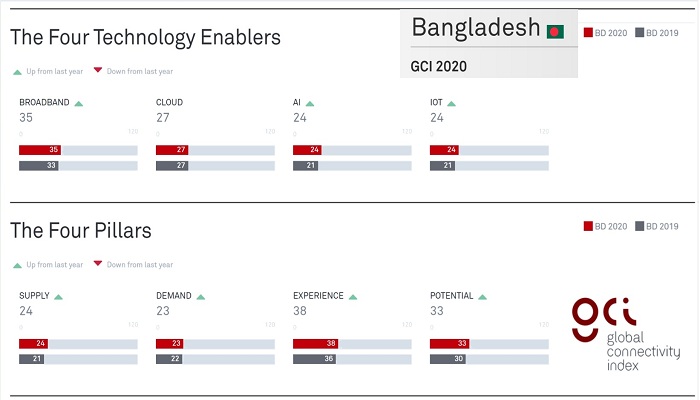Click the Four Pillars heading
Screen dimensions: 700x400
point(81,231)
